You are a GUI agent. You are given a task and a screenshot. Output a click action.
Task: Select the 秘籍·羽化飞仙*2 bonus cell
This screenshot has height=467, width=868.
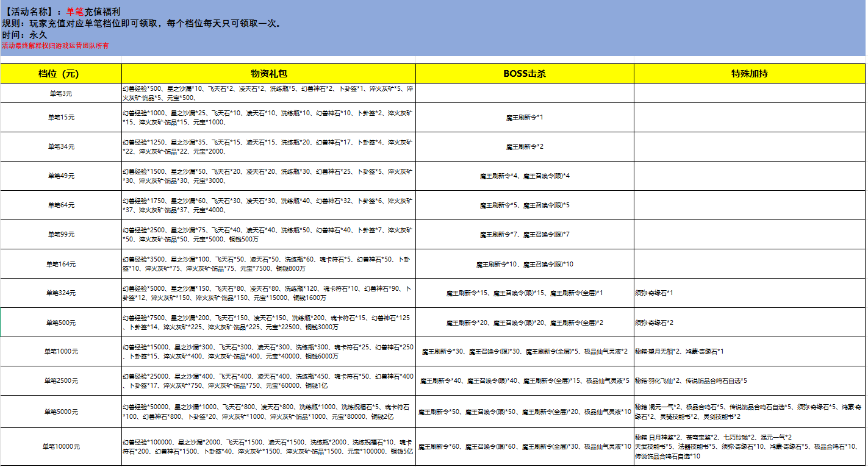coord(749,380)
